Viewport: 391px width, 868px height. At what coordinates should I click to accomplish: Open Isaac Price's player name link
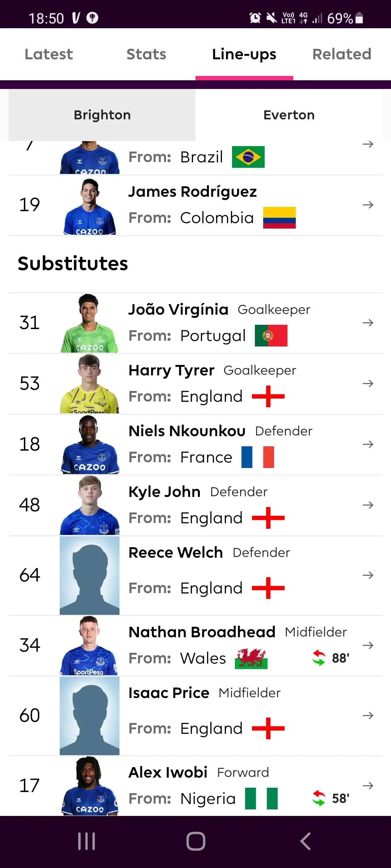(169, 693)
